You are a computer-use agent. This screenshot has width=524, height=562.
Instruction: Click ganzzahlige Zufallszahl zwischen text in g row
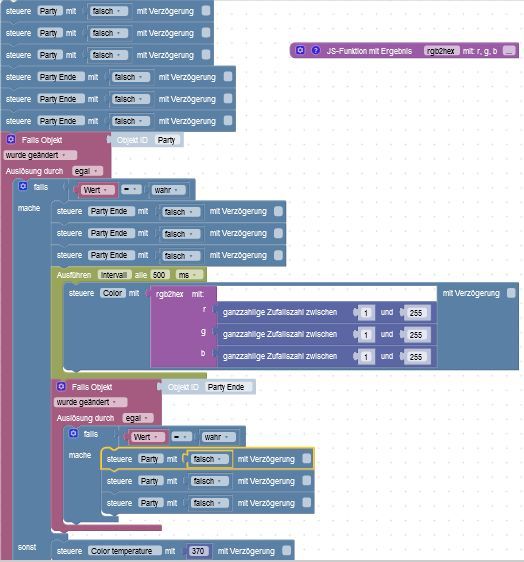pos(280,334)
